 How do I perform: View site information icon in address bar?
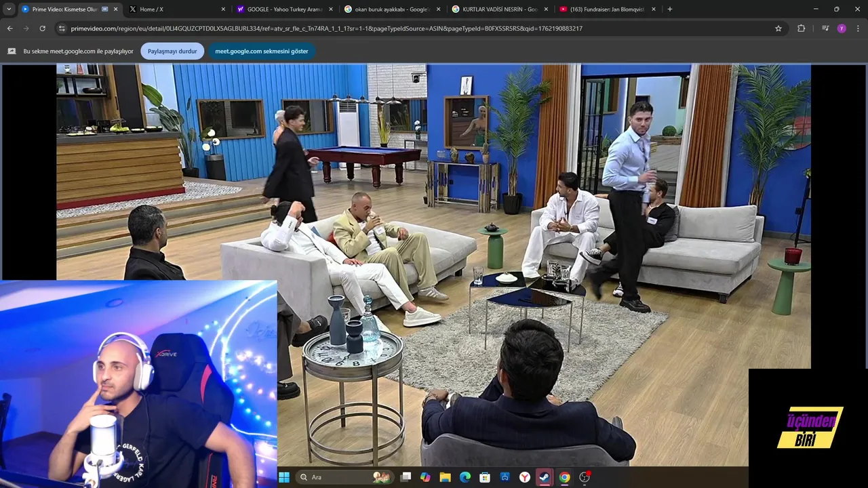click(62, 28)
